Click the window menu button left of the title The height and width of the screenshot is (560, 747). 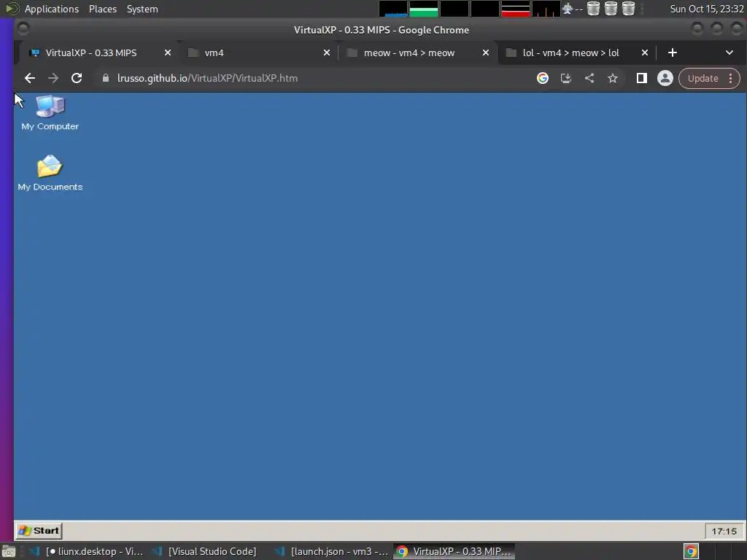tap(23, 29)
